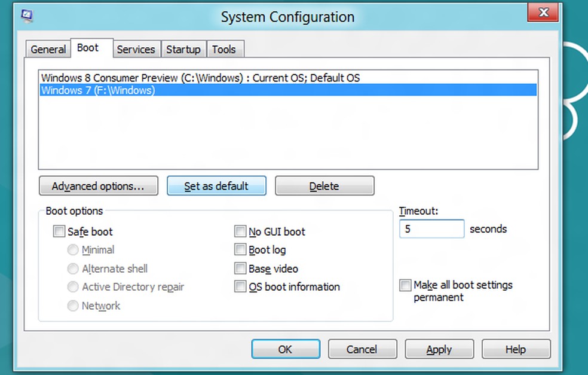This screenshot has height=375, width=588.
Task: Enable Base video checkbox
Action: [240, 269]
